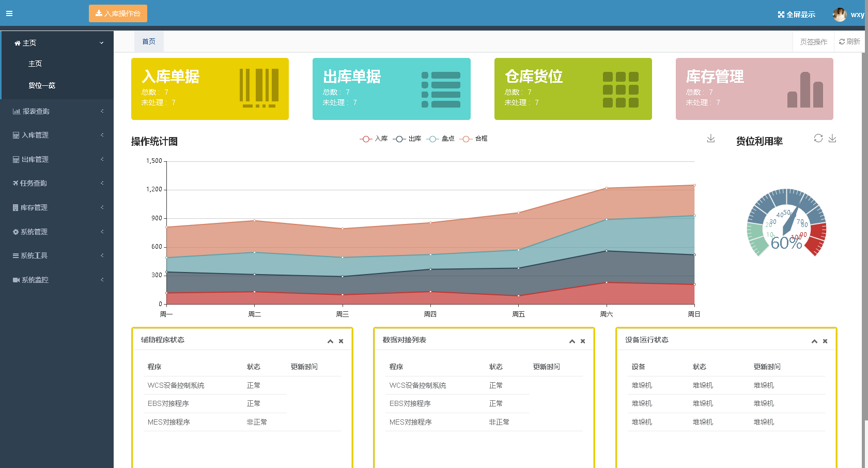Click the 周六 point on the chart axis
The height and width of the screenshot is (468, 868).
click(607, 314)
